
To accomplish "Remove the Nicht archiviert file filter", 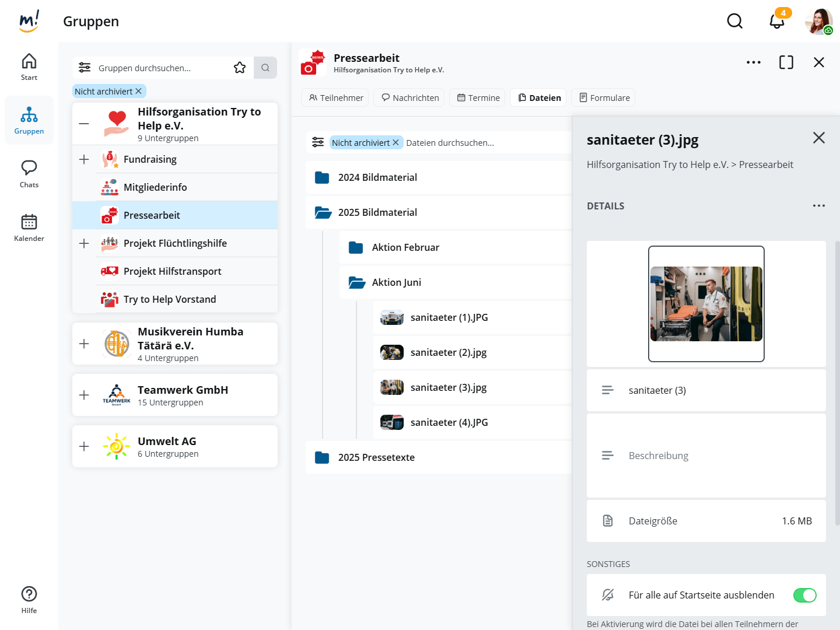I will 395,143.
